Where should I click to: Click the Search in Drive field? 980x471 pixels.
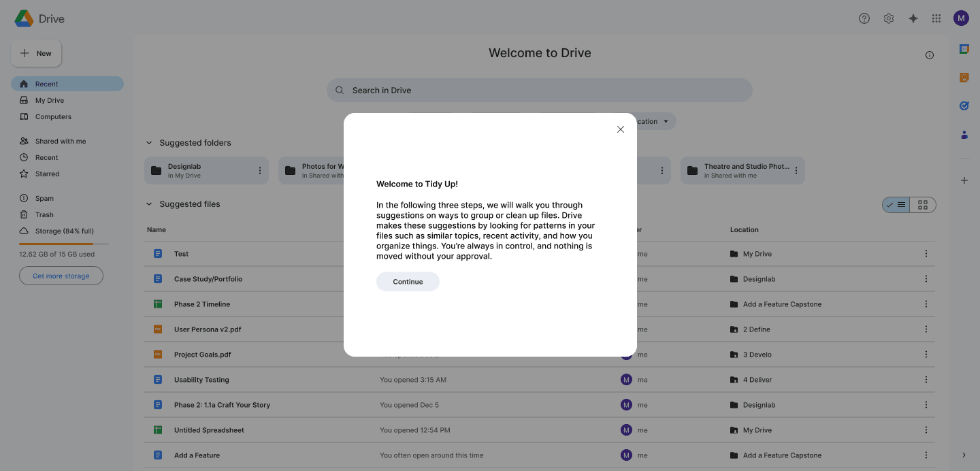click(540, 91)
